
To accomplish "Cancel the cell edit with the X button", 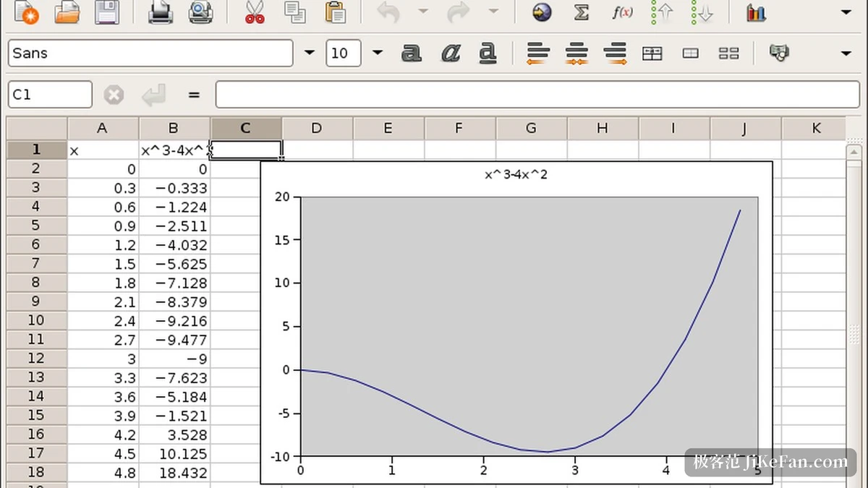I will (114, 95).
